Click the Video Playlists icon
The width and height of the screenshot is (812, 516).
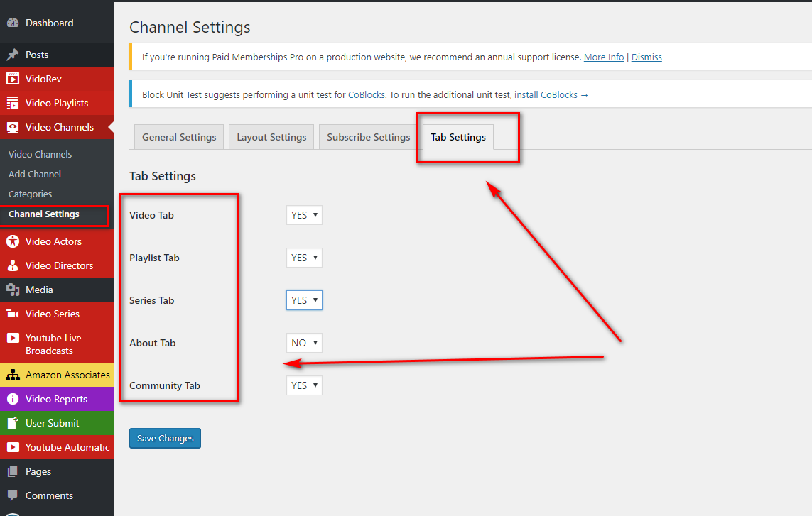[x=13, y=103]
